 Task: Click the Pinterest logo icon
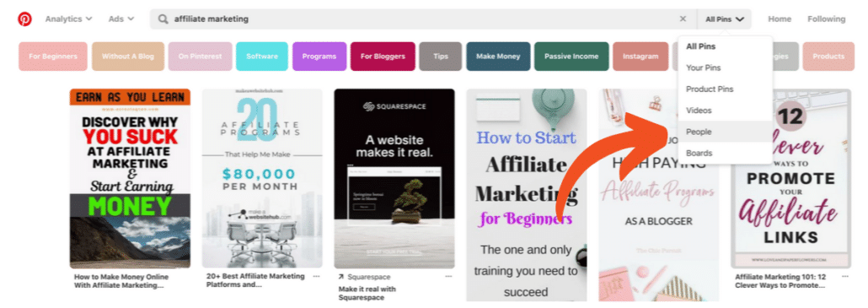point(25,19)
